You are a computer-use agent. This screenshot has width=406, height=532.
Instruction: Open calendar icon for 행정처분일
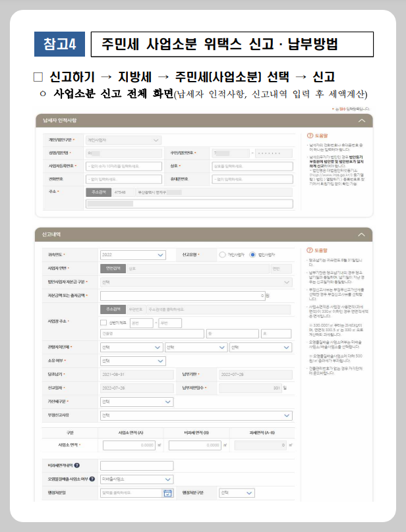(x=167, y=493)
